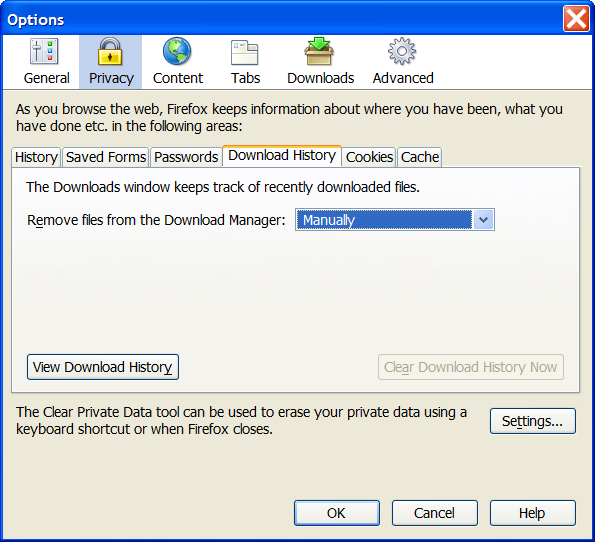Open the Advanced gear panel

403,62
